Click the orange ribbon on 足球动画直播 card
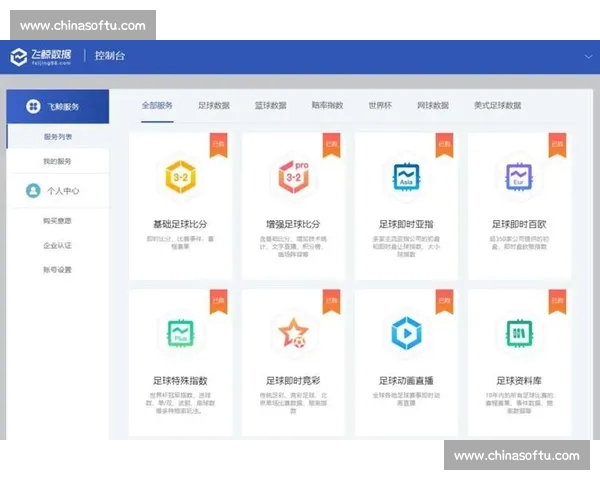 pyautogui.click(x=445, y=302)
